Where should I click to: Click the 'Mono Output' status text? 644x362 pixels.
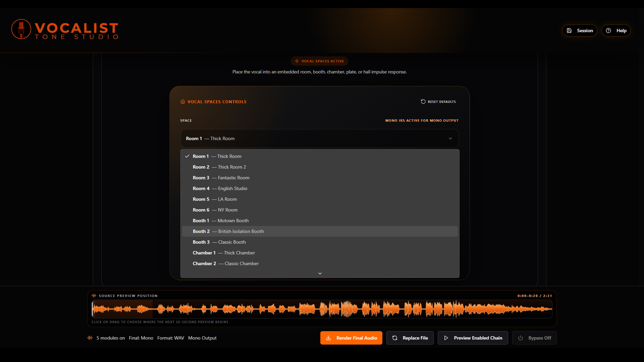pos(202,338)
